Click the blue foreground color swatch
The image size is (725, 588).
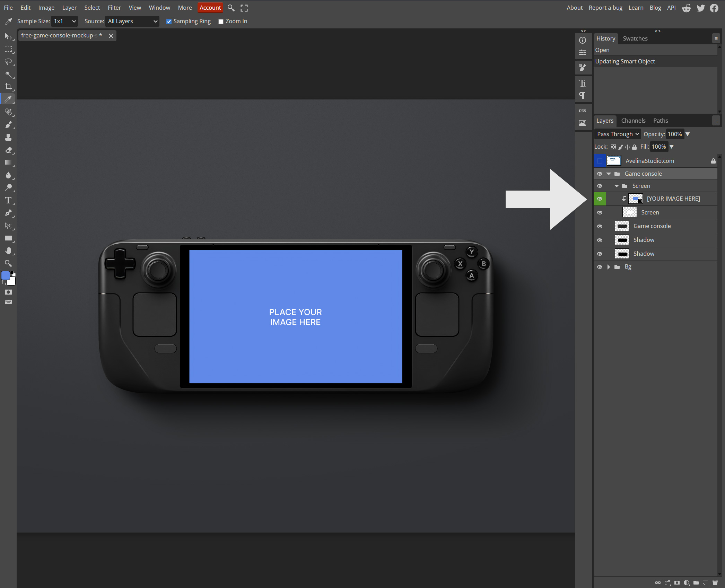tap(6, 275)
